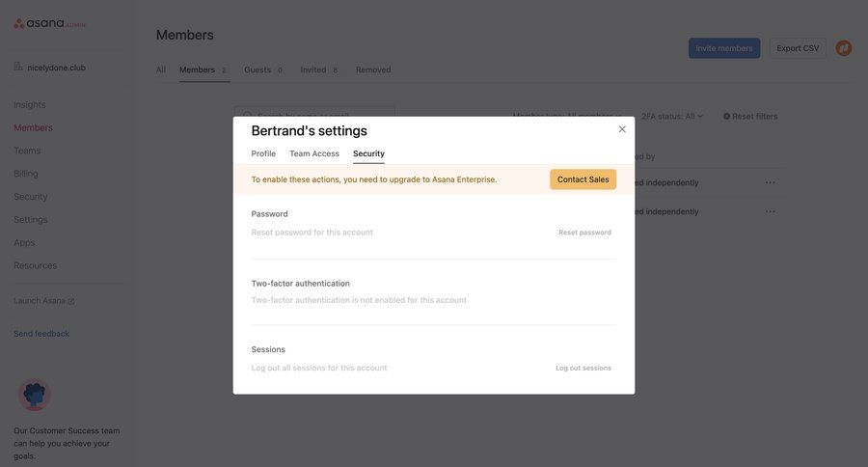Open Security in sidebar
Screen dimensions: 868x467
coord(31,197)
